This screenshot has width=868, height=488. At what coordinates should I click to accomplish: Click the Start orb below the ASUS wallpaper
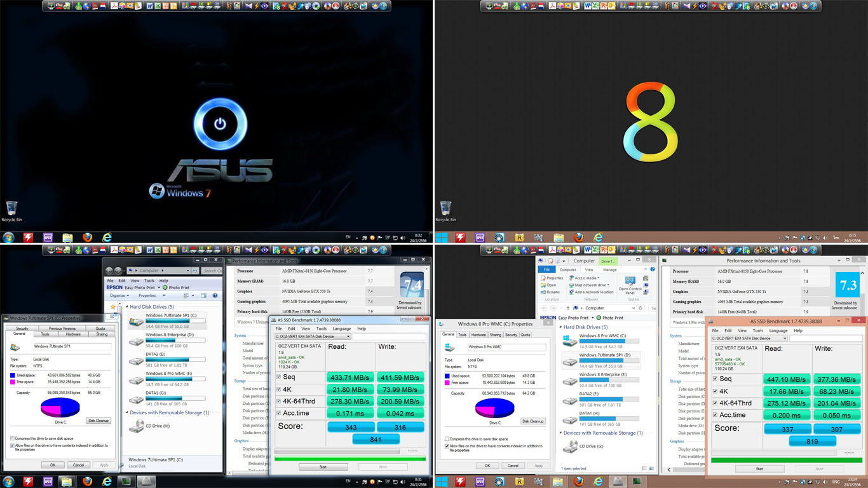tap(9, 237)
